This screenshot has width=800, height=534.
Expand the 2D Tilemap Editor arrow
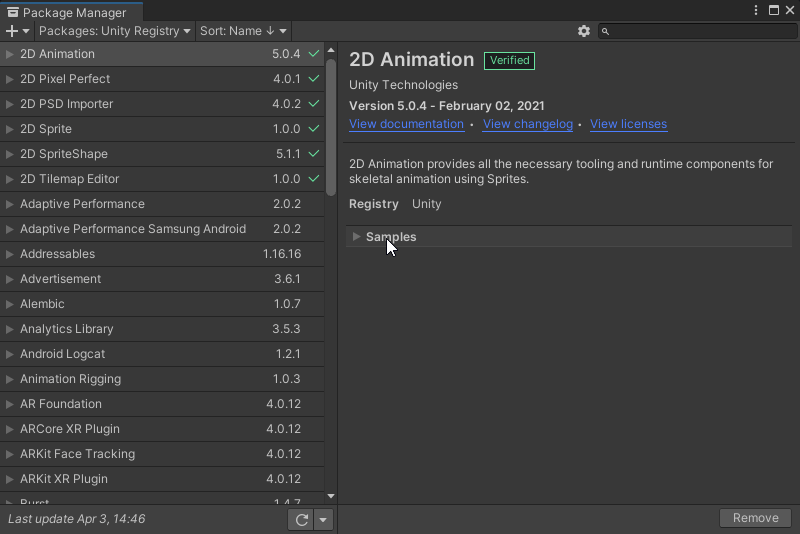(9, 179)
